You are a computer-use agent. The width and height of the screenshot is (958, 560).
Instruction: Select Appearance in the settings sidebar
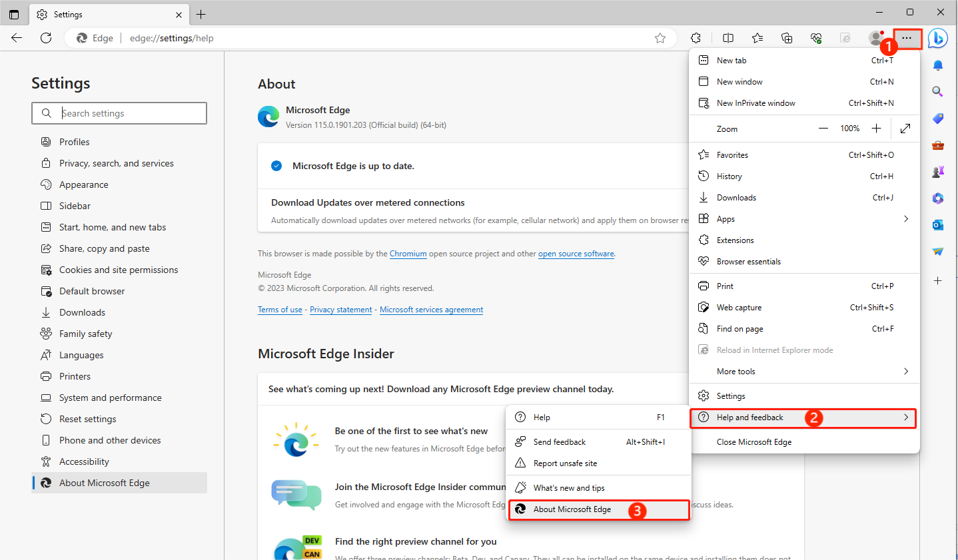[83, 184]
